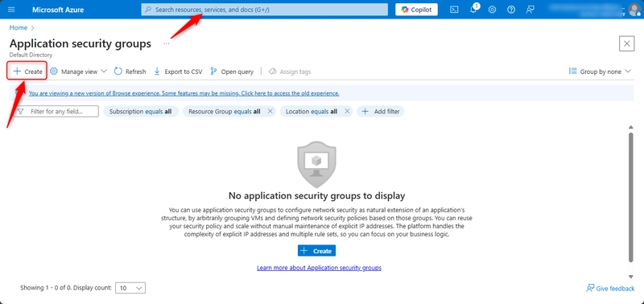Open the notifications bell
Screen dimensions: 644x304
(473, 9)
